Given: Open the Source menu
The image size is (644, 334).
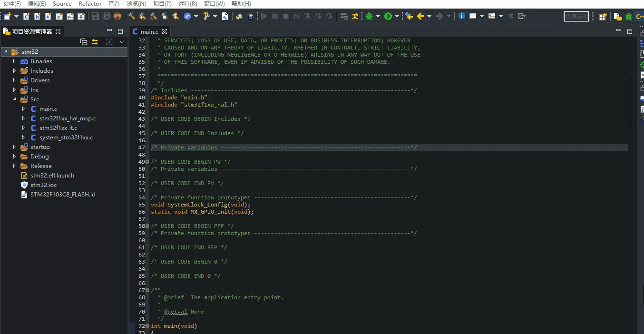Looking at the screenshot, I should click(x=62, y=4).
